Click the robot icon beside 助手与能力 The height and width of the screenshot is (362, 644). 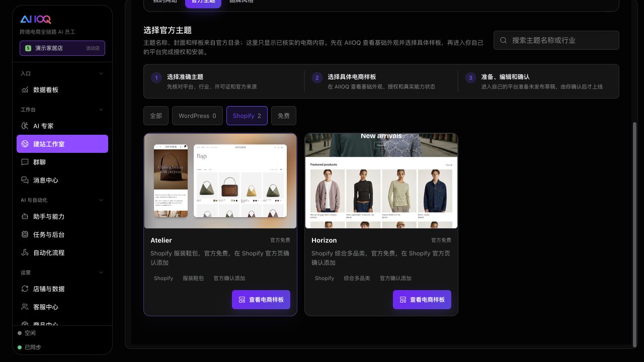point(25,217)
